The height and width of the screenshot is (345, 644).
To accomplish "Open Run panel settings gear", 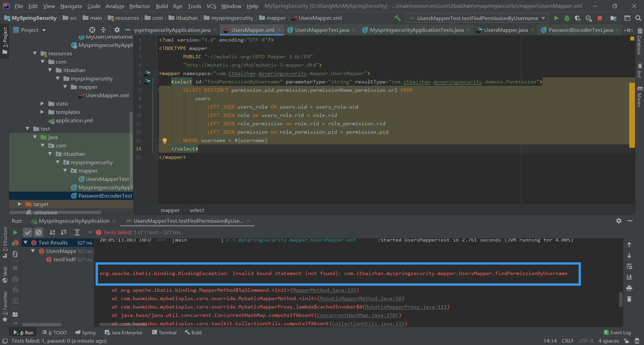I will point(619,221).
